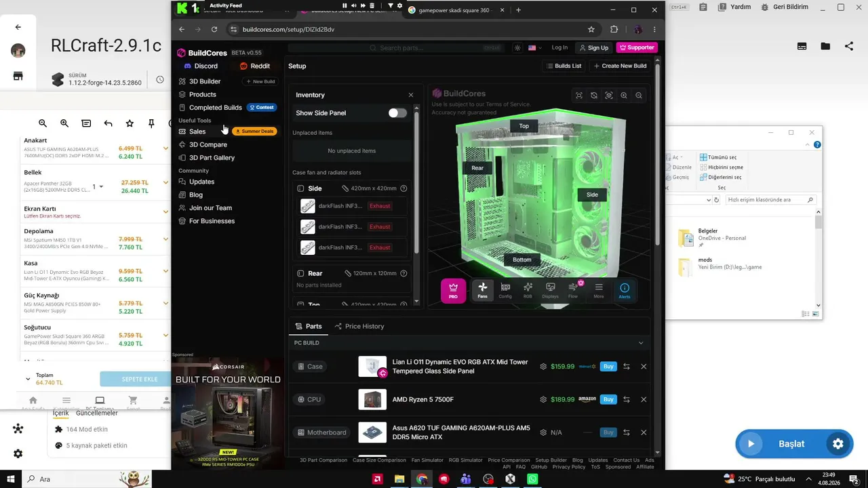The image size is (868, 488).
Task: Close the Inventory panel
Action: (x=410, y=95)
